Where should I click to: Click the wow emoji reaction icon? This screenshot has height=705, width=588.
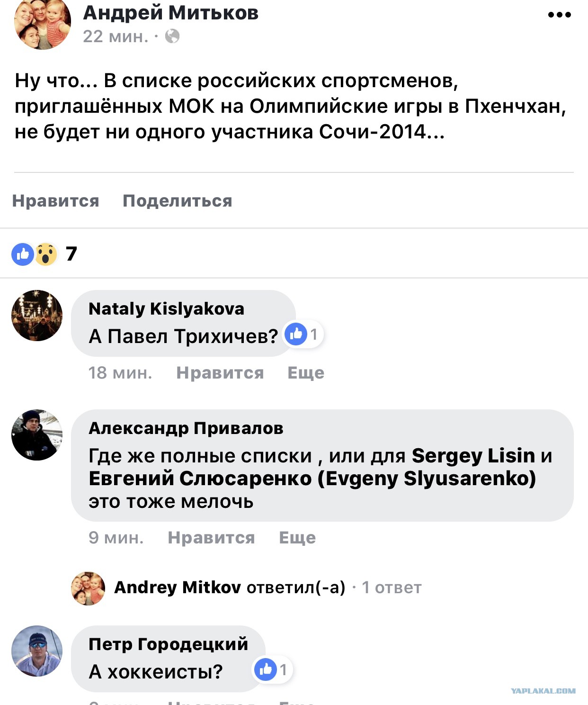[46, 254]
